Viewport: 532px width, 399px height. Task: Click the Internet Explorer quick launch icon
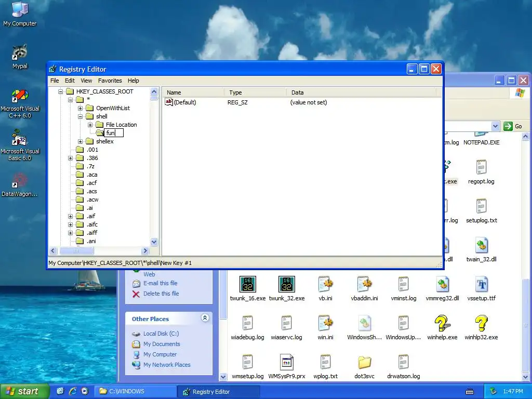pyautogui.click(x=72, y=391)
